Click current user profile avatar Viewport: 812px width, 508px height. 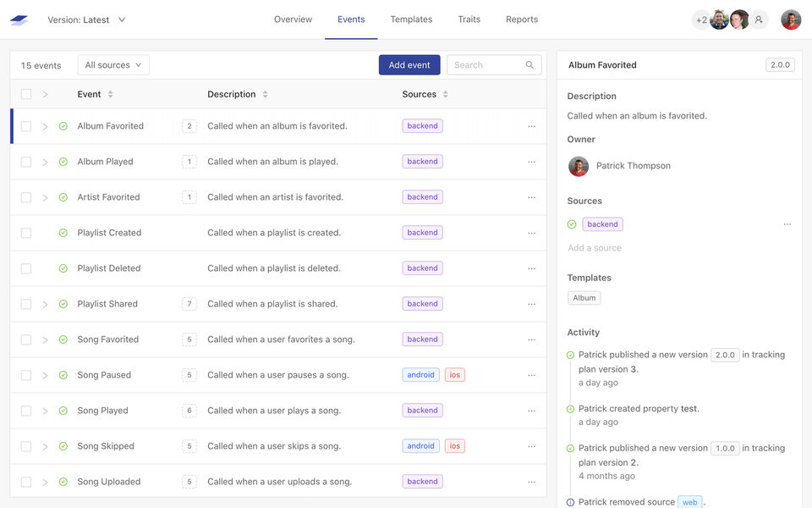[790, 19]
